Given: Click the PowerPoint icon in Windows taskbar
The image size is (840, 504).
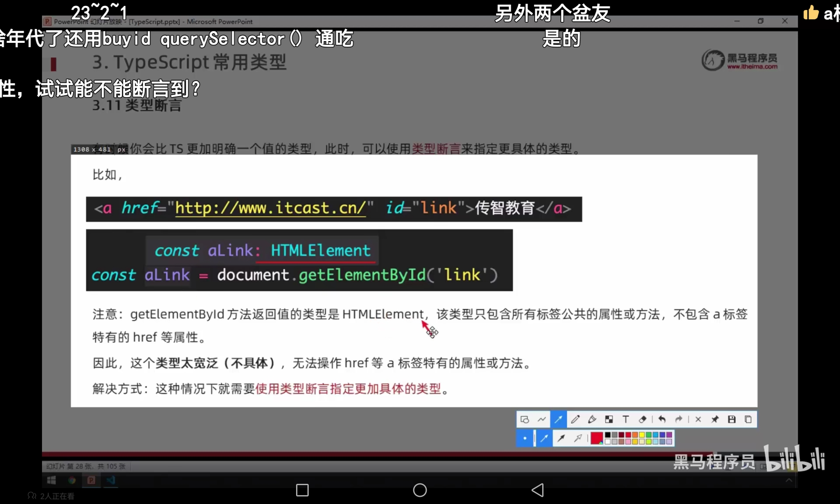Looking at the screenshot, I should tap(91, 480).
